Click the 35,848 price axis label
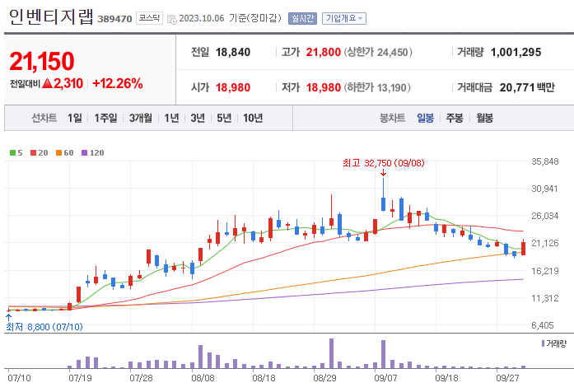574x392 pixels. 544,161
